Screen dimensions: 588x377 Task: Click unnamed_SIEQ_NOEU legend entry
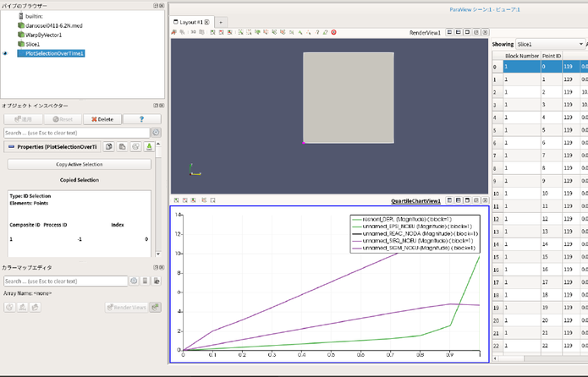pos(413,241)
